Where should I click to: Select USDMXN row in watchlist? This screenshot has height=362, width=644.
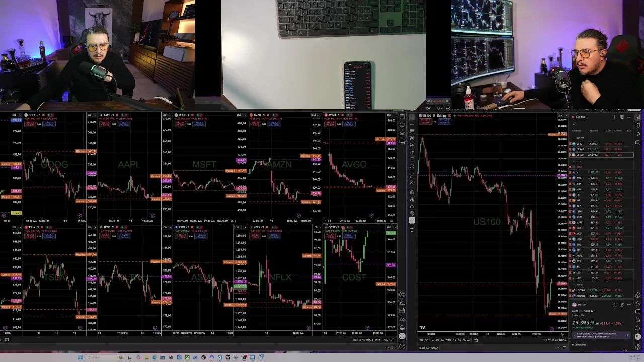[x=601, y=290]
